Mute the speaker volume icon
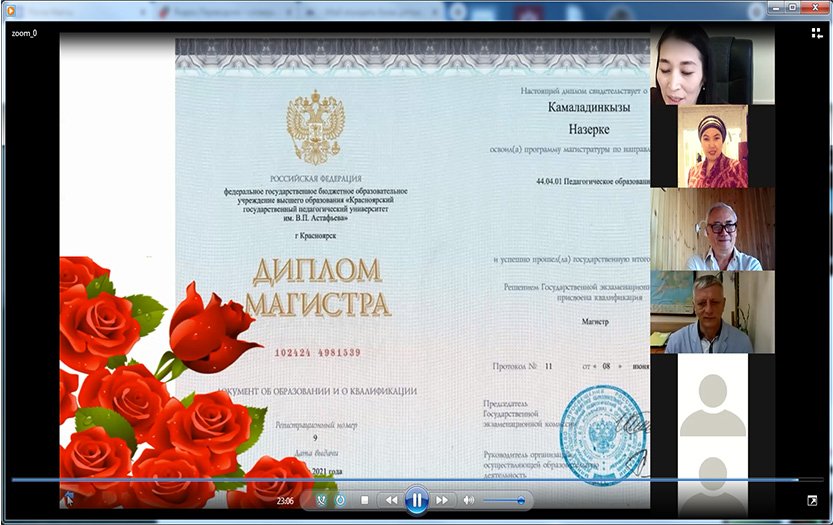This screenshot has width=833, height=525. [x=468, y=500]
